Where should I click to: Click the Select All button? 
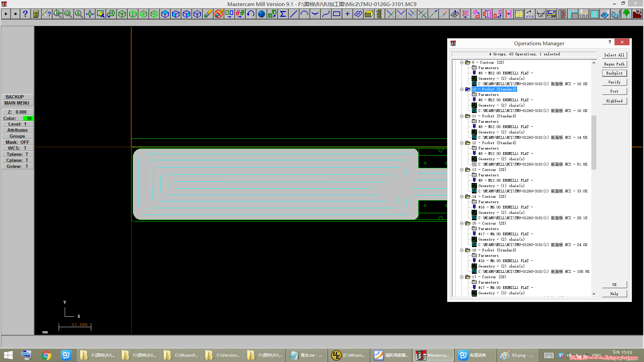(x=614, y=54)
